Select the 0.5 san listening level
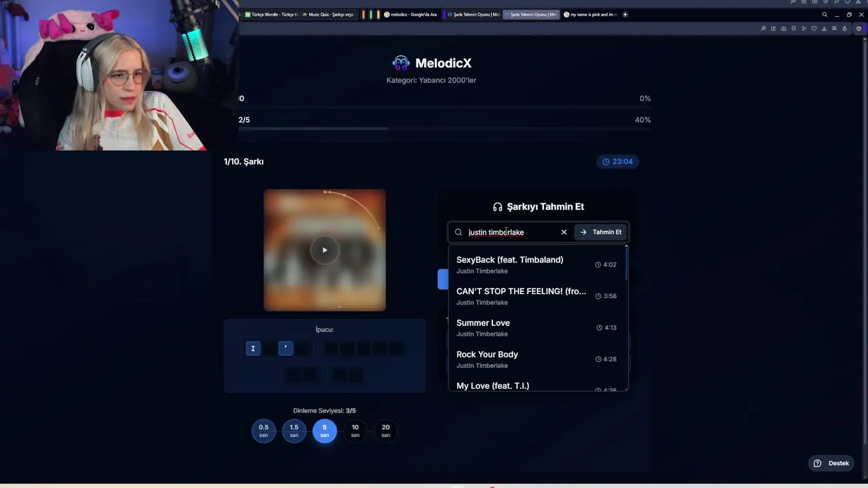Viewport: 868px width, 488px height. (x=264, y=430)
